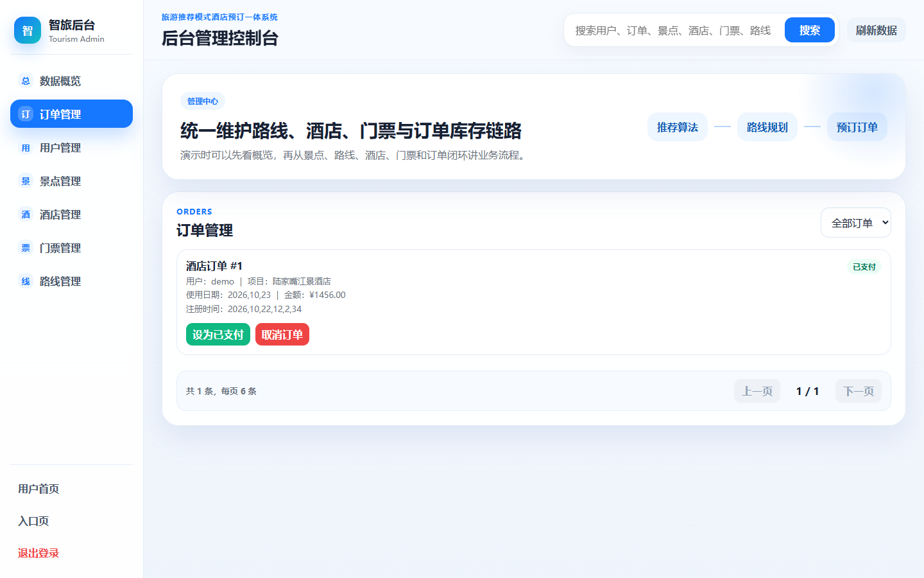
Task: Open the 用户首页 link
Action: (x=38, y=489)
